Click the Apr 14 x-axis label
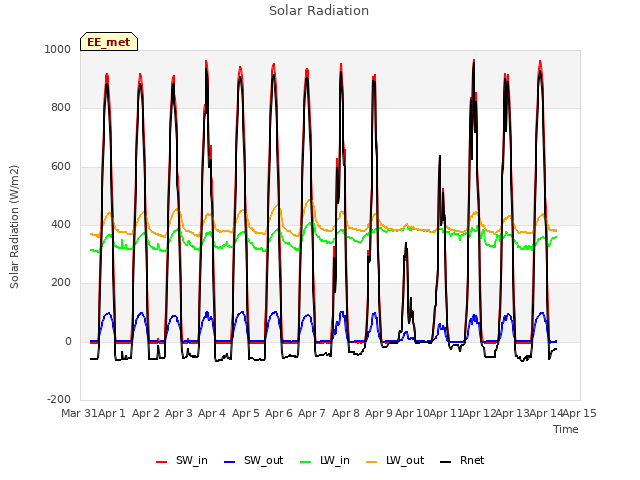640x480 pixels. click(546, 413)
